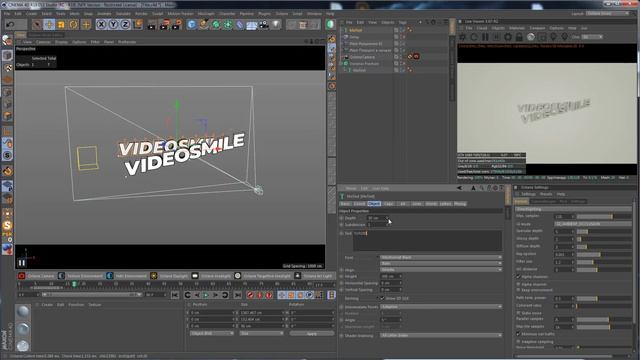Image resolution: width=640 pixels, height=360 pixels.
Task: Open the green generators icon
Action: [216, 24]
